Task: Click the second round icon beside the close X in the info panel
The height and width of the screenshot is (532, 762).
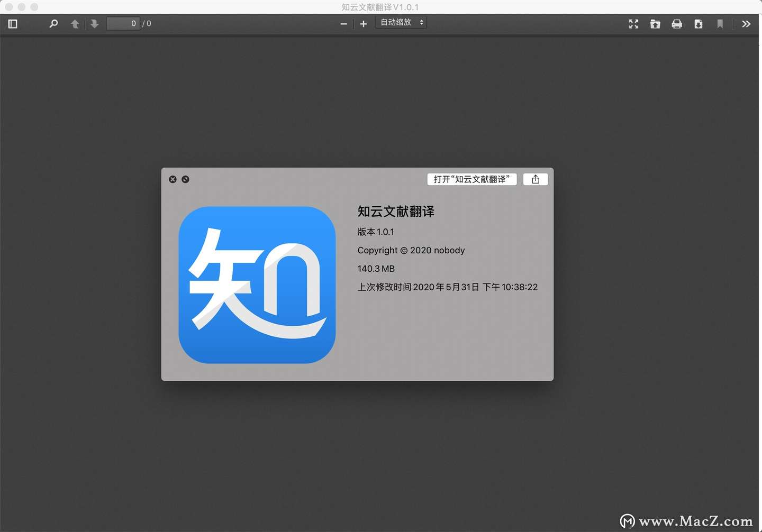Action: pos(185,179)
